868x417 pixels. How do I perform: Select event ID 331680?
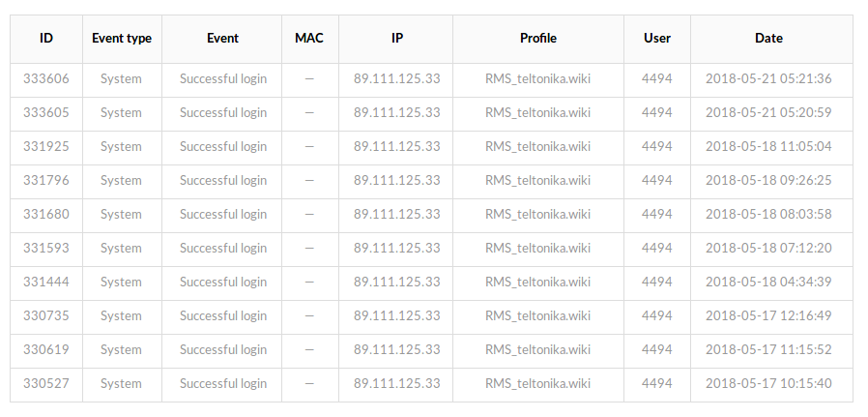click(x=46, y=215)
